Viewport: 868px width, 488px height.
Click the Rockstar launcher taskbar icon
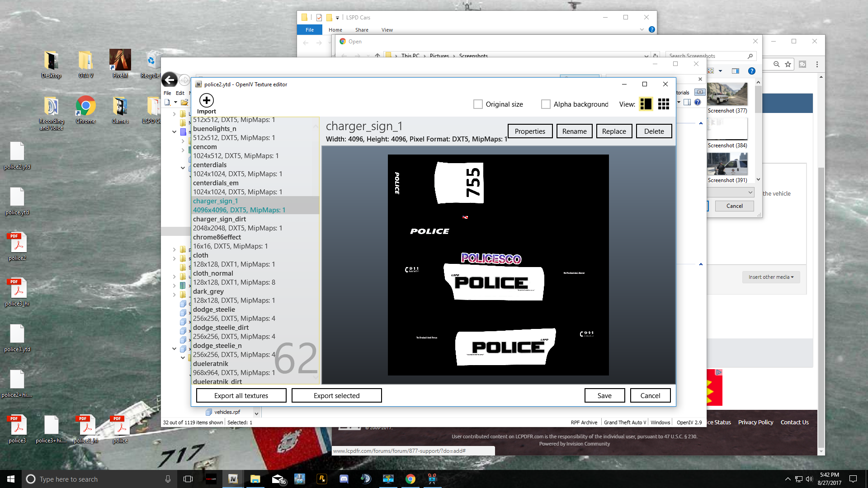click(322, 479)
